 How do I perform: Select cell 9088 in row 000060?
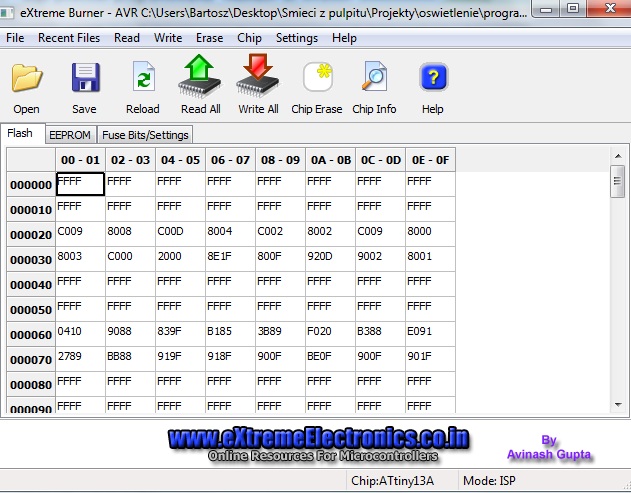[x=130, y=334]
